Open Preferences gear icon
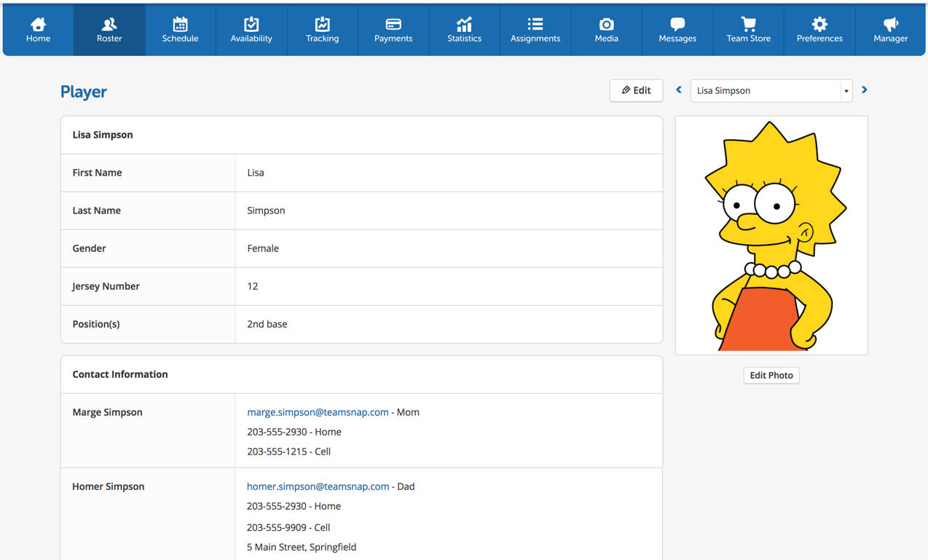 [819, 25]
